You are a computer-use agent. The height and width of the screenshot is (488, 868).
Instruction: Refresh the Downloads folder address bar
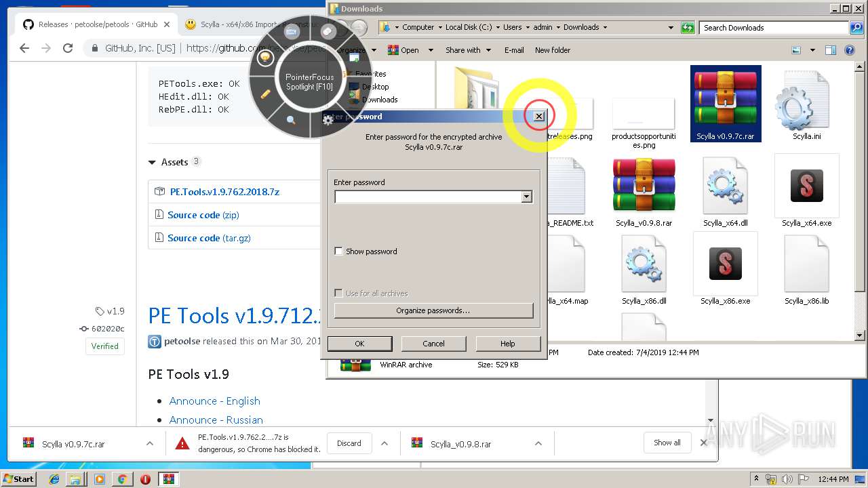point(688,27)
